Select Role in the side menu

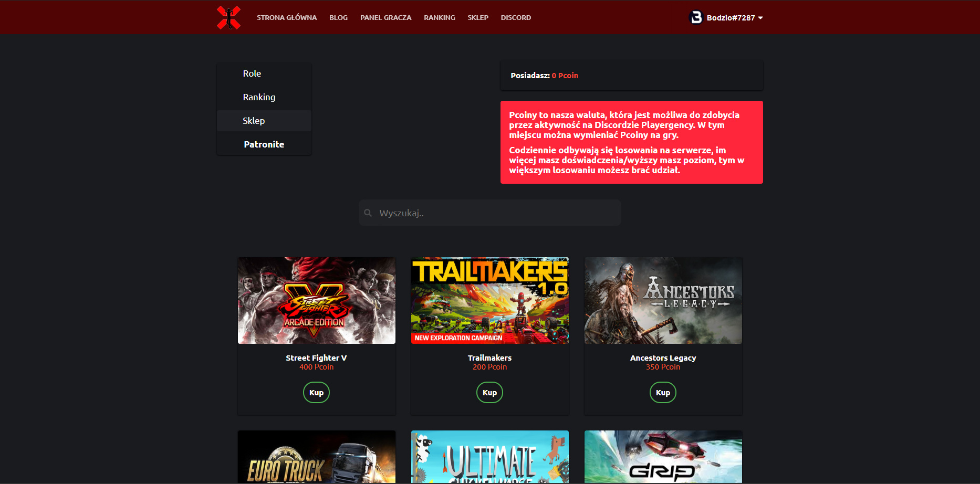point(252,73)
